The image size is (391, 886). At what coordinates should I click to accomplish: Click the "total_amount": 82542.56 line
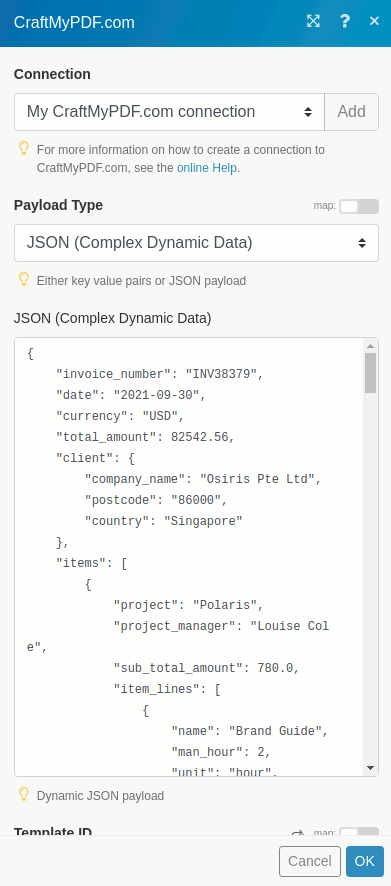coord(145,437)
